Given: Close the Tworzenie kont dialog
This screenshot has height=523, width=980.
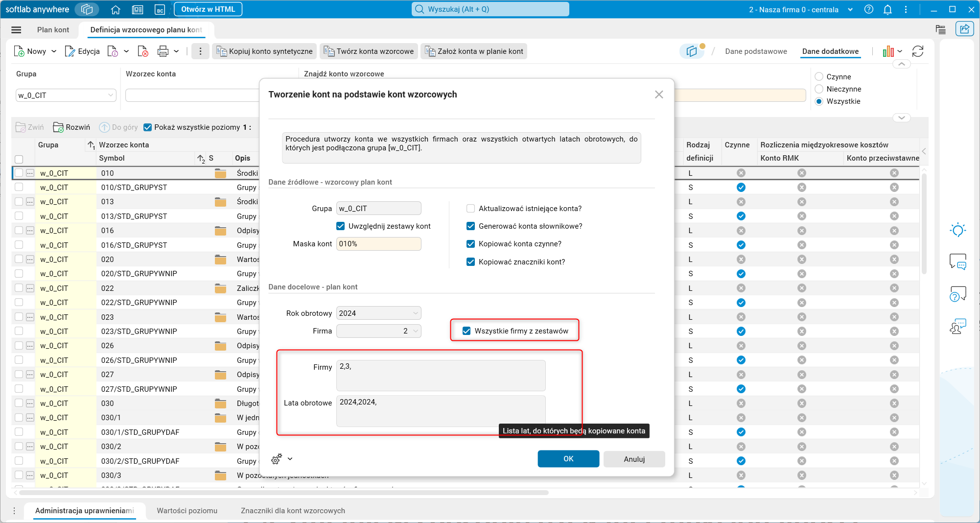Looking at the screenshot, I should point(659,95).
